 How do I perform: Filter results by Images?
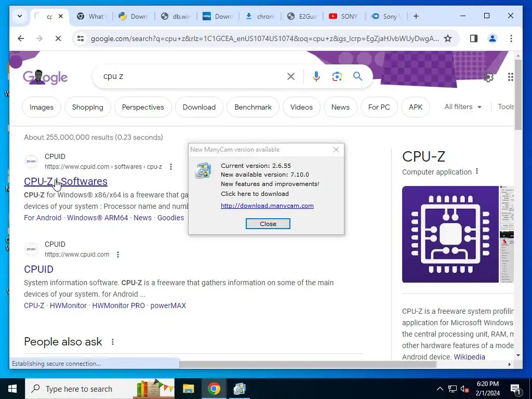click(x=42, y=107)
